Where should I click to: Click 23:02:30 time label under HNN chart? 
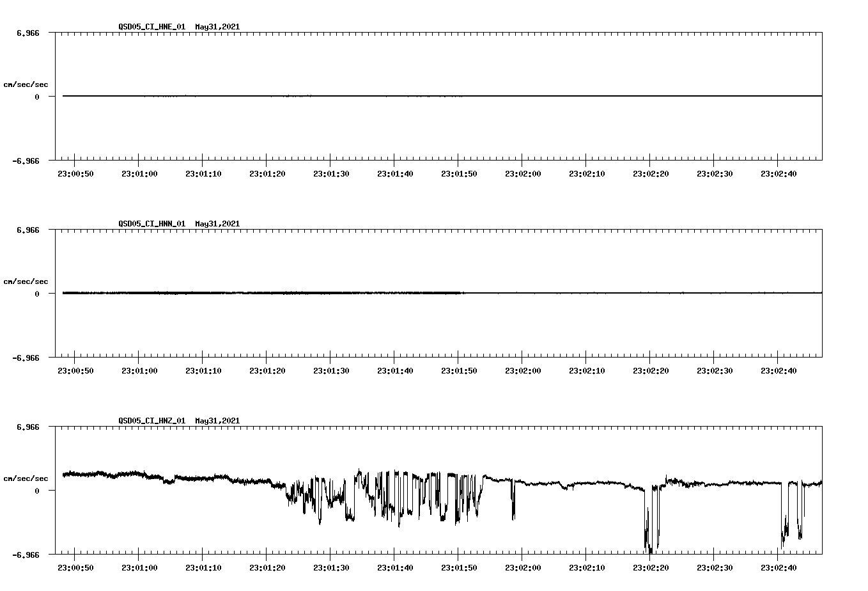(715, 371)
